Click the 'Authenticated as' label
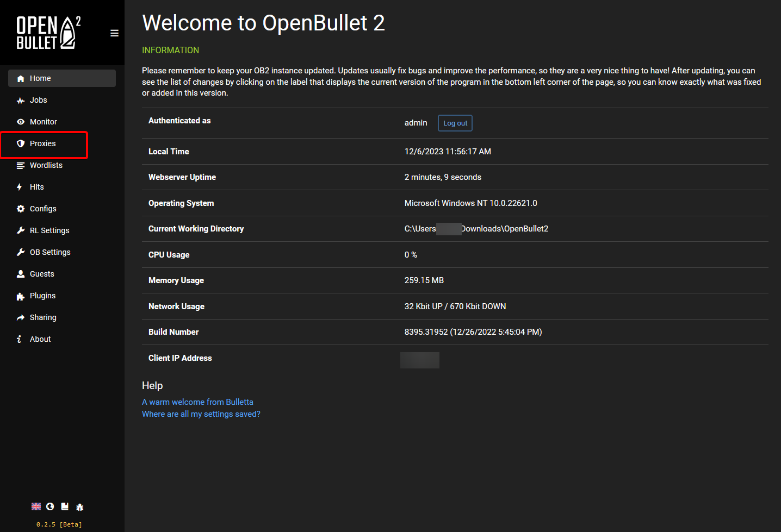 pyautogui.click(x=179, y=121)
